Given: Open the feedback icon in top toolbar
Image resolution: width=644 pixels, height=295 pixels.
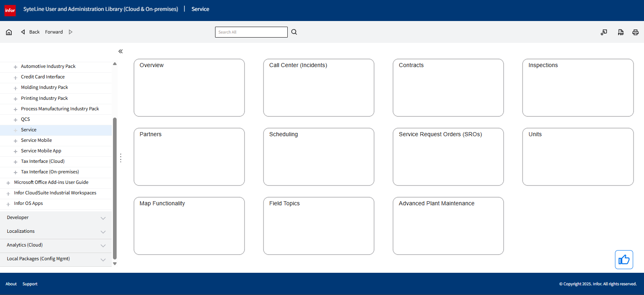Looking at the screenshot, I should point(604,32).
